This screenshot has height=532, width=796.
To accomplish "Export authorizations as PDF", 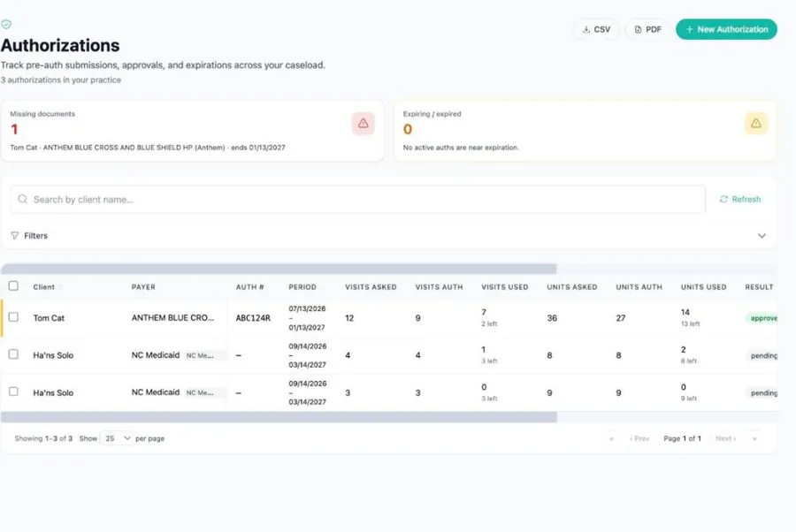I will click(x=647, y=29).
